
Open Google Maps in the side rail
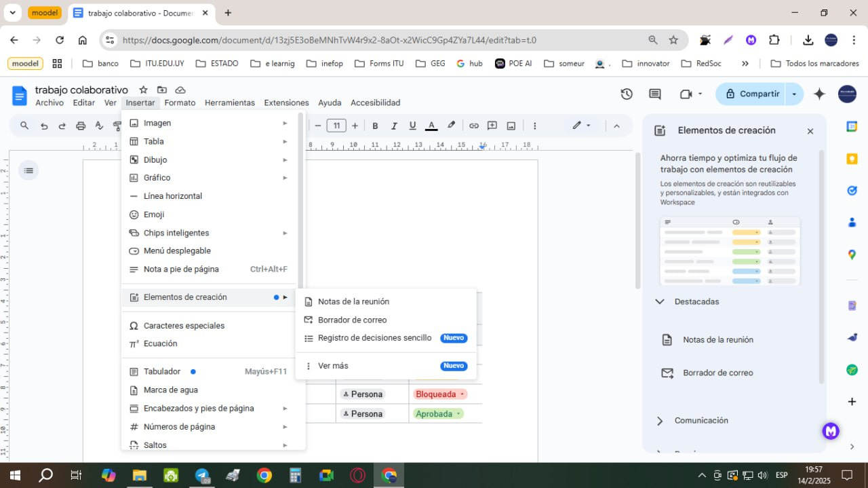click(852, 255)
